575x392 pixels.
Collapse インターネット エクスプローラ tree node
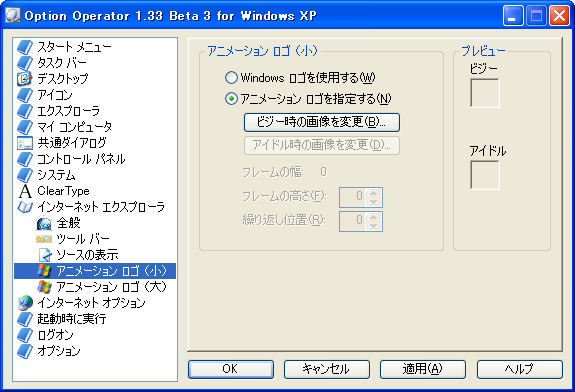[101, 207]
